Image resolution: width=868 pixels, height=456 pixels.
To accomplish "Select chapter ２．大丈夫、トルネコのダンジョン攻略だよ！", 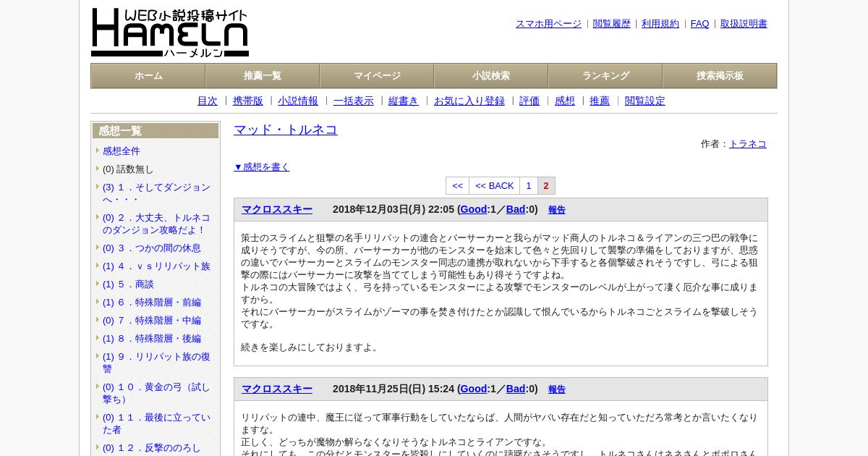I will click(156, 224).
